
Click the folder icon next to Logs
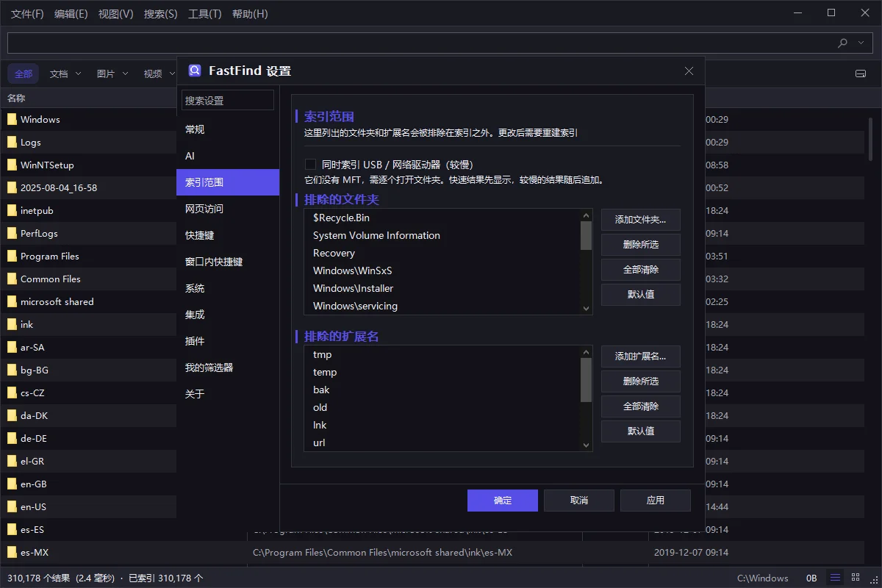[12, 142]
